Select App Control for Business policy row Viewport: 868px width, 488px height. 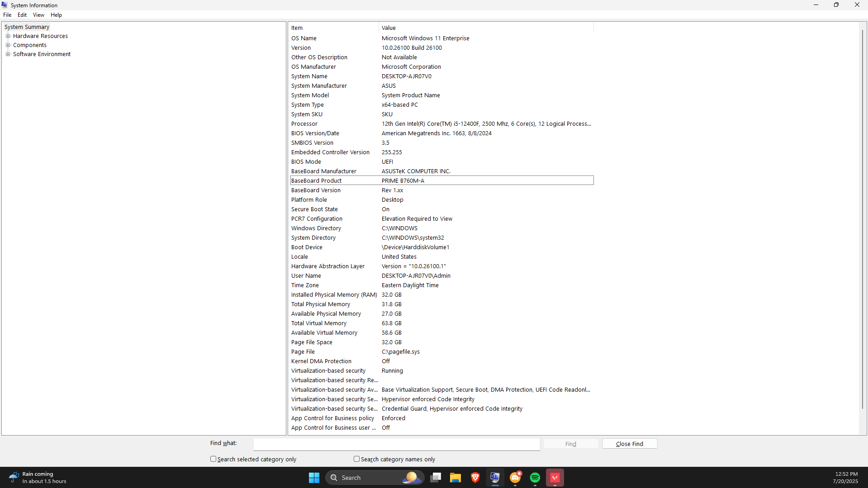point(441,418)
